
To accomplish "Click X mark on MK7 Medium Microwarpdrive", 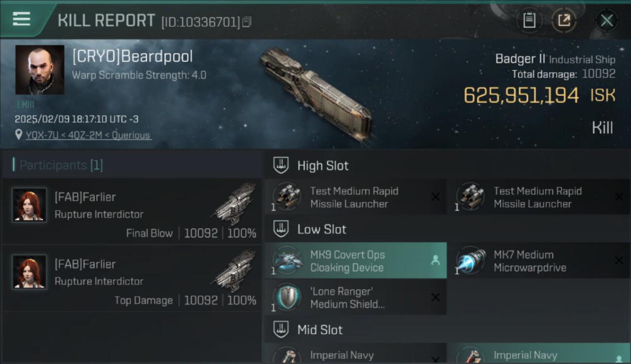I will (x=619, y=261).
